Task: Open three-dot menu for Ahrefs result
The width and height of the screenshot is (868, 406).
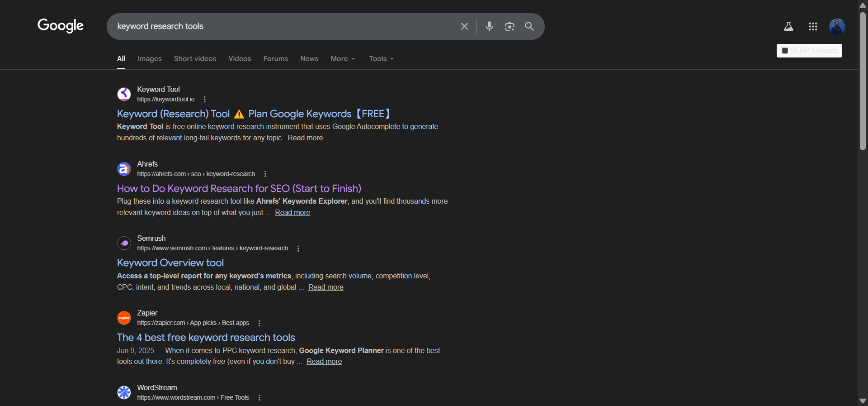Action: [265, 174]
